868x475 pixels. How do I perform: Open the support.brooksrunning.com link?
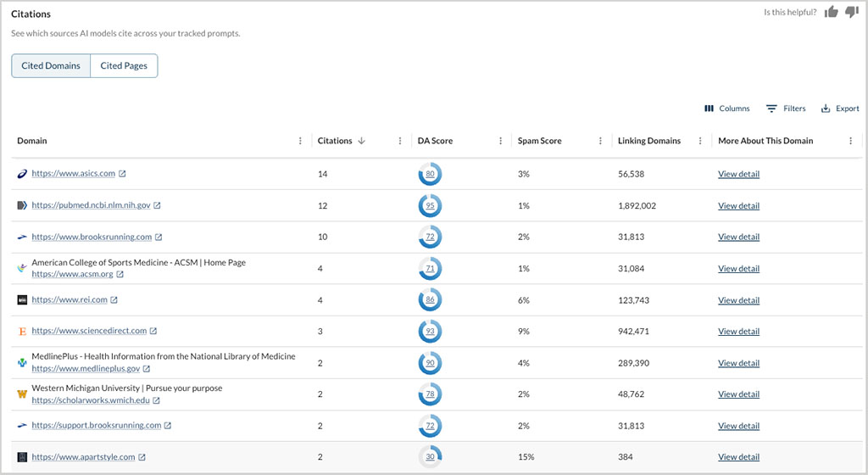click(97, 425)
